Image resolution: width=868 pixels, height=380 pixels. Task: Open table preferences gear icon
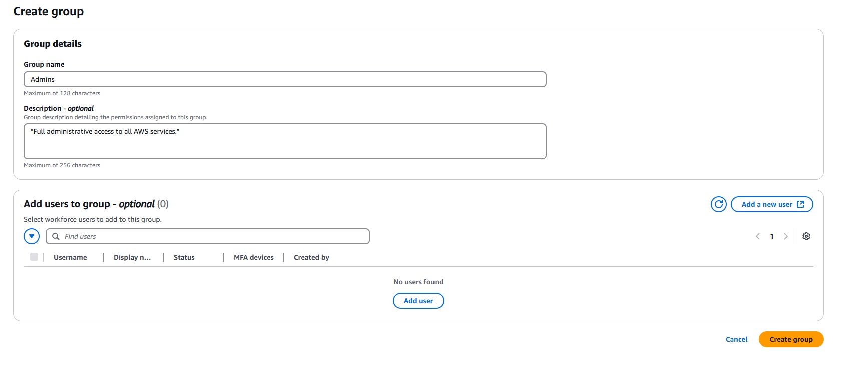coord(806,236)
